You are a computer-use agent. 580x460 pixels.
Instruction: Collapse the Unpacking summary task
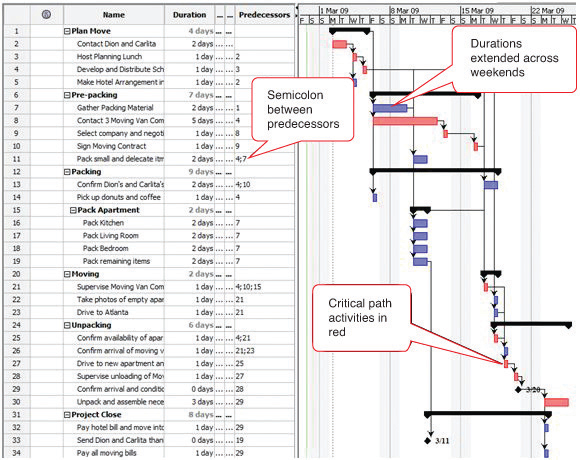[x=67, y=325]
